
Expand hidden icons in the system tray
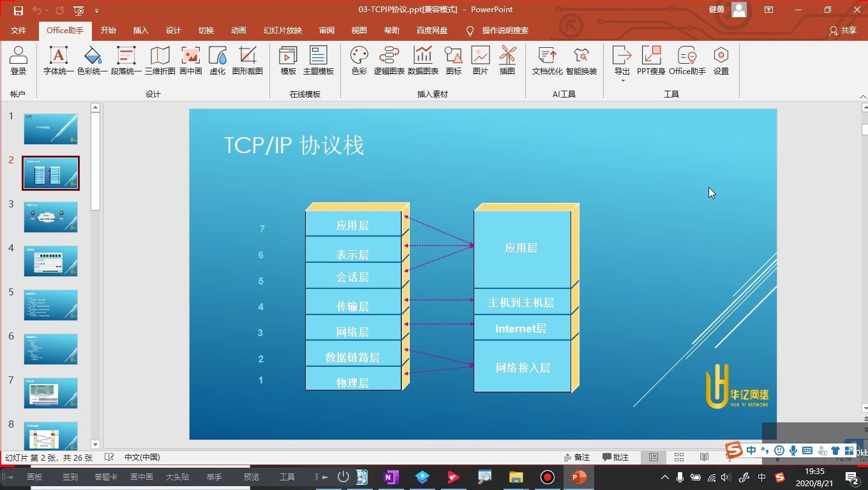tap(664, 477)
